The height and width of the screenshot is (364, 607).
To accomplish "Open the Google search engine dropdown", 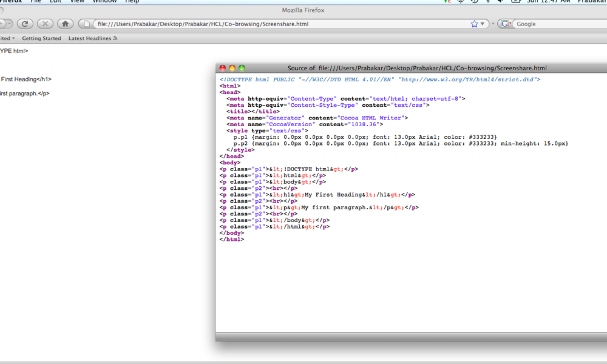I will click(x=510, y=23).
